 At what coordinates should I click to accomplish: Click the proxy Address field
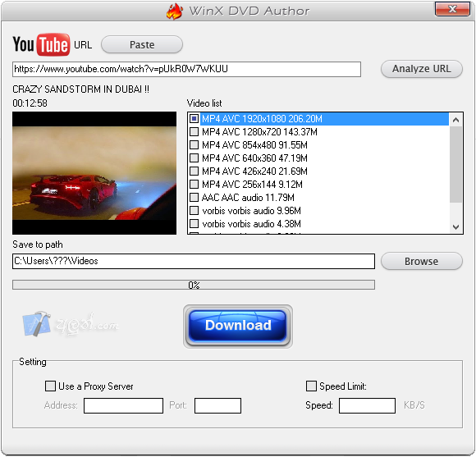pos(123,405)
